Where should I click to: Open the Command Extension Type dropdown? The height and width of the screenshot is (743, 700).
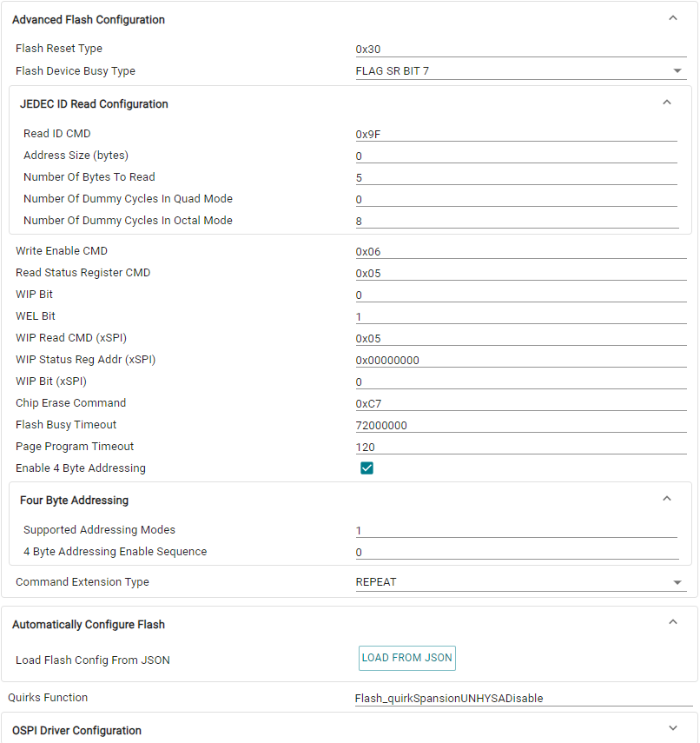click(x=521, y=582)
